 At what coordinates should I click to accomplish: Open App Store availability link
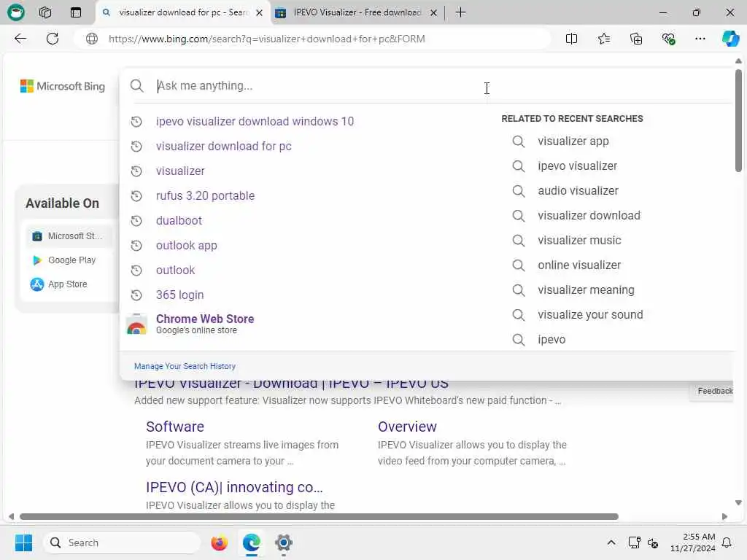pos(58,284)
